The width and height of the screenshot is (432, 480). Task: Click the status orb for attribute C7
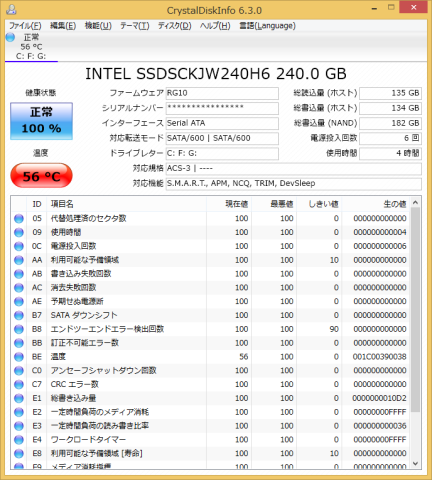point(19,385)
